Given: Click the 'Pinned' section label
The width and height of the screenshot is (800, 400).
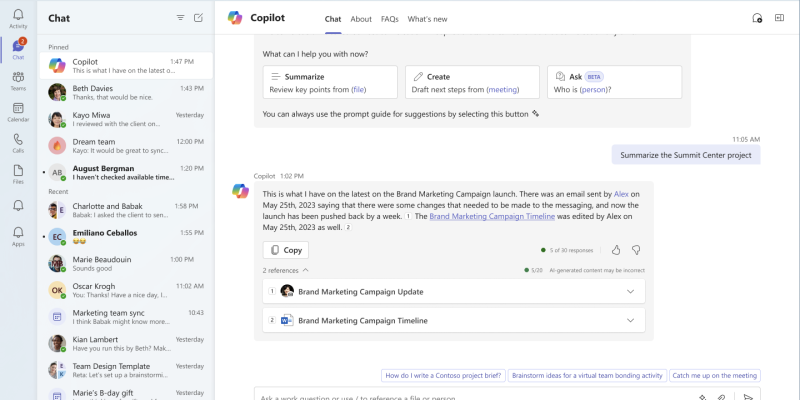Looking at the screenshot, I should [x=58, y=47].
